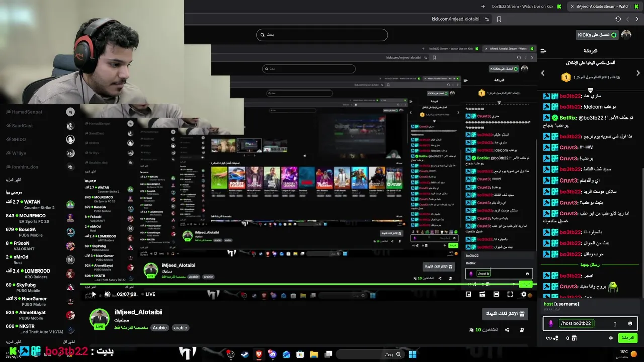Open a new browser tab with the plus icon
Image resolution: width=644 pixels, height=362 pixels.
pos(483,6)
